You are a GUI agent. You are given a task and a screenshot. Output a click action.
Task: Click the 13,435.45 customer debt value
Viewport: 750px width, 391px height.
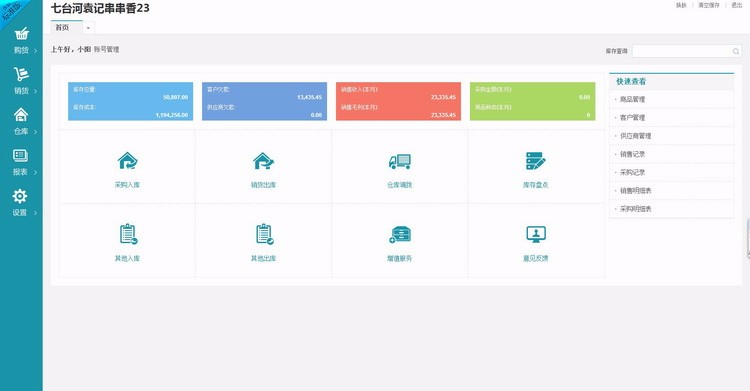(309, 97)
